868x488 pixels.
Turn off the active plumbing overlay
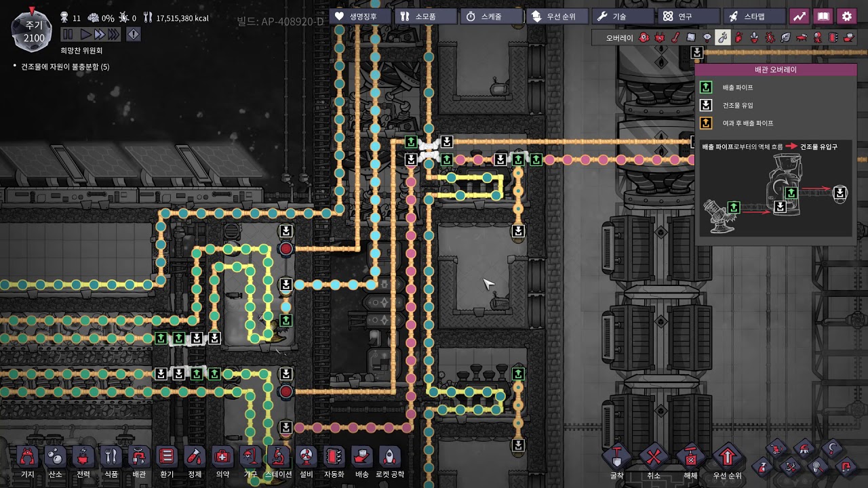723,37
